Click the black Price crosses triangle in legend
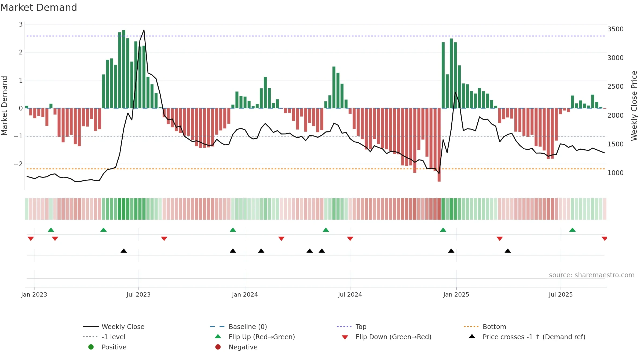Viewport: 644px width, 362px height. tap(472, 336)
